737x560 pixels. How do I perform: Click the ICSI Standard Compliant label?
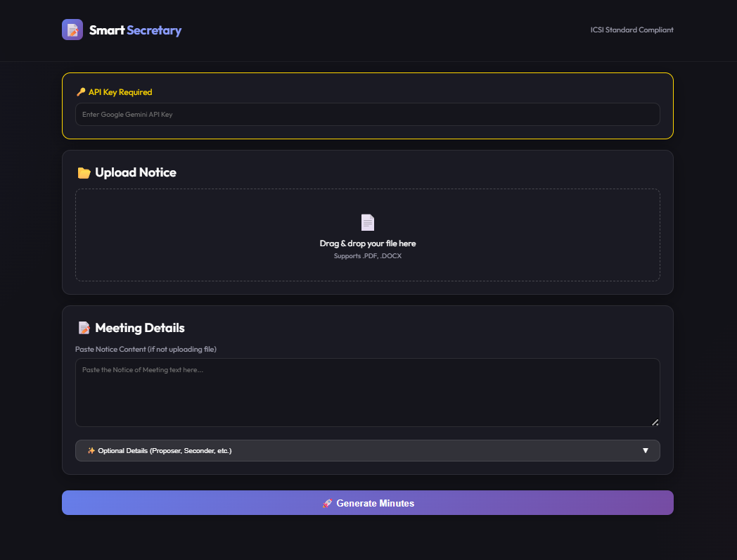632,30
